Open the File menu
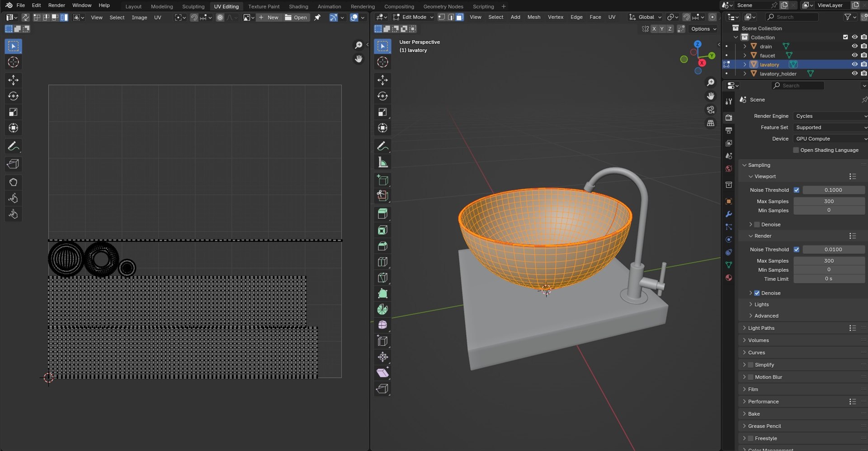Image resolution: width=868 pixels, height=451 pixels. [20, 5]
